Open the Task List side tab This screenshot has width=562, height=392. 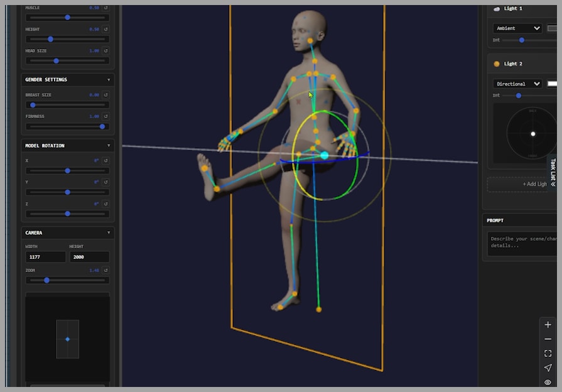pos(553,171)
